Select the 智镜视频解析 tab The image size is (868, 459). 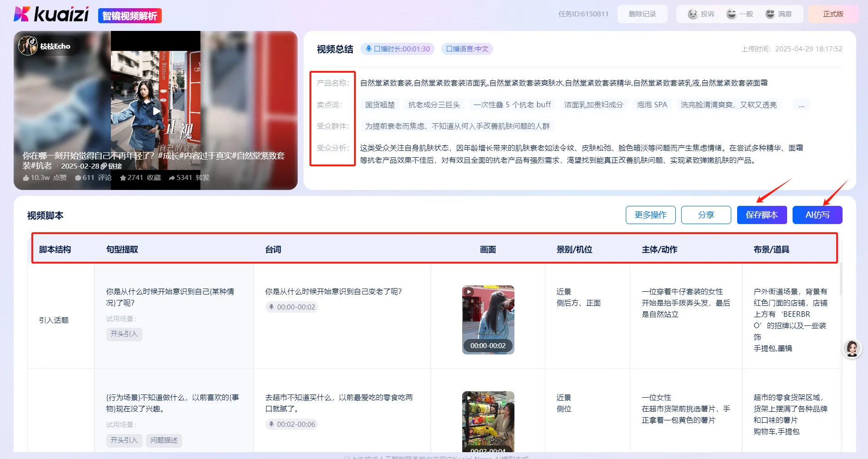point(130,15)
